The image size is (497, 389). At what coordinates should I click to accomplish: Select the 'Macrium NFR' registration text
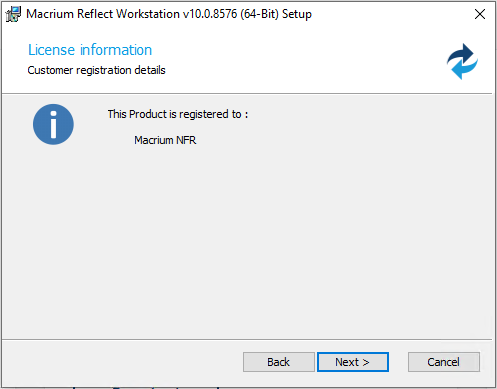(165, 140)
